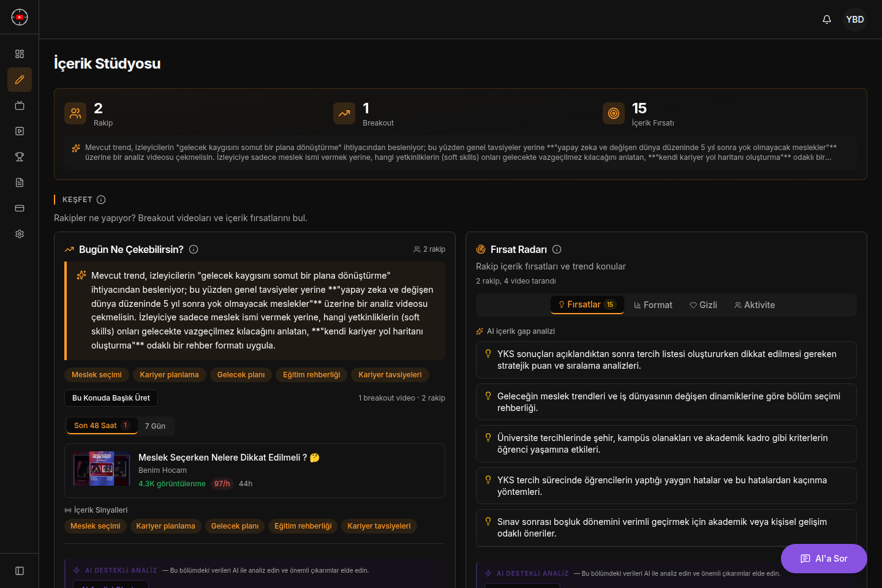882x588 pixels.
Task: Open the credit card billing sidebar icon
Action: [20, 208]
